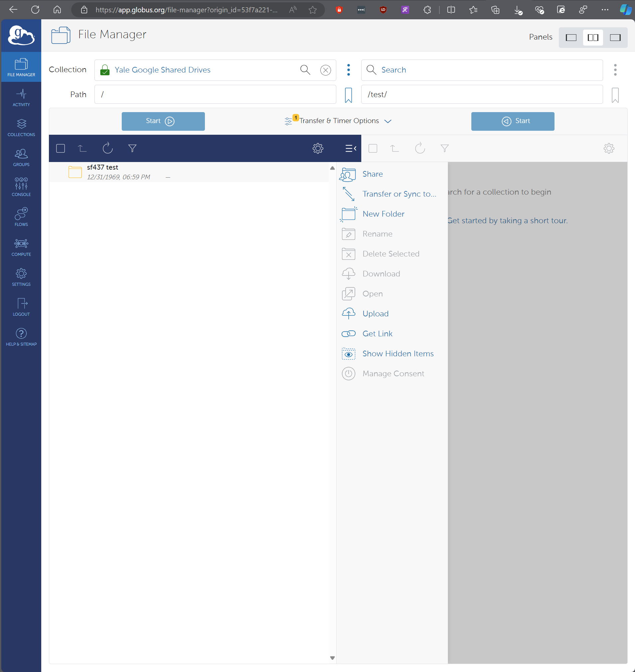Show Hidden Items in the file list
Image resolution: width=635 pixels, height=672 pixels.
tap(398, 353)
